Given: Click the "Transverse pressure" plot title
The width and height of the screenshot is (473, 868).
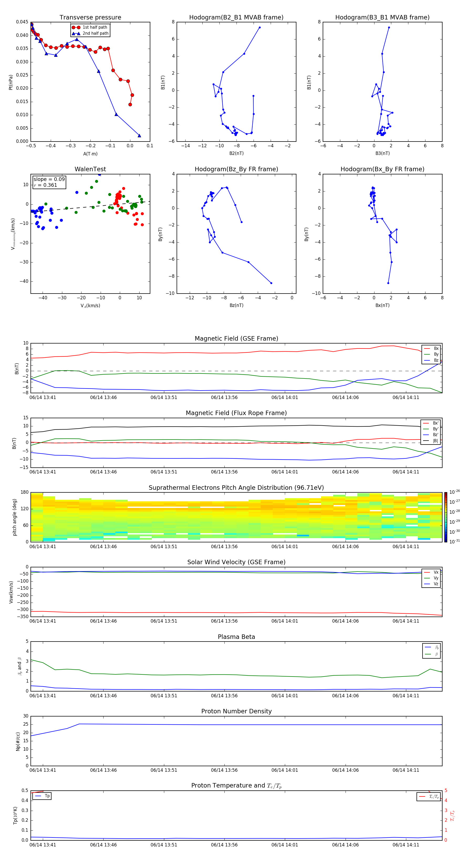Looking at the screenshot, I should (x=90, y=18).
